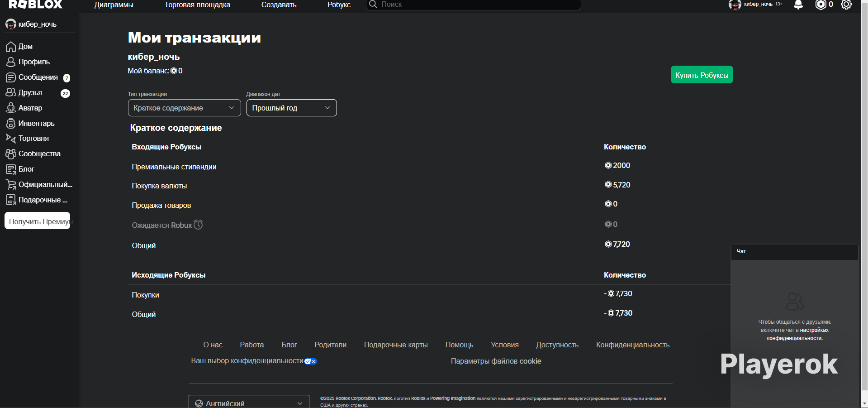Click the privacy choices badge icon
The image size is (868, 408).
311,361
